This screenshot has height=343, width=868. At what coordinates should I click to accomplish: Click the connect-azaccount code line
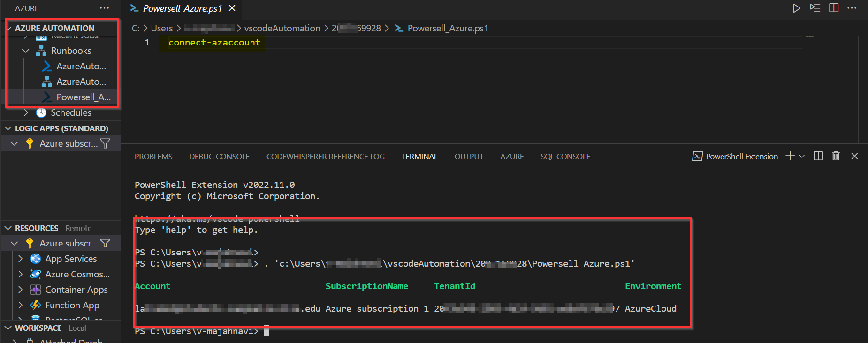[214, 43]
